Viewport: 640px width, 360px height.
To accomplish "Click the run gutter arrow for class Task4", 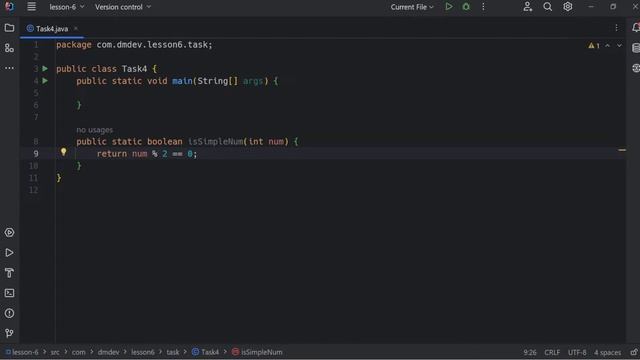I will click(x=45, y=69).
